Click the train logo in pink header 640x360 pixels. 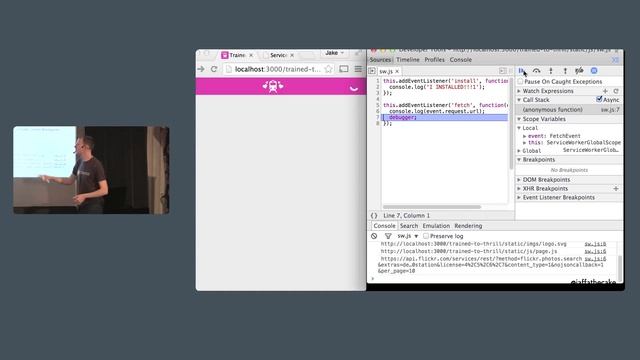click(273, 86)
